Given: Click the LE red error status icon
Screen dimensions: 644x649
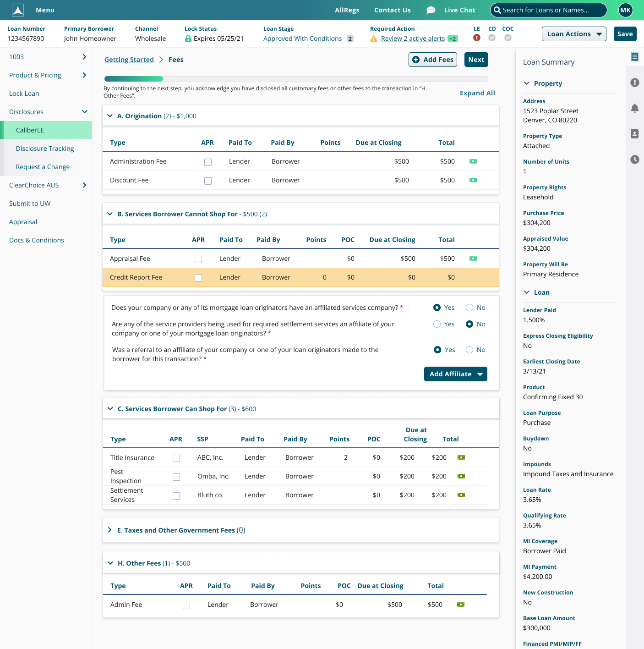Looking at the screenshot, I should click(x=477, y=38).
